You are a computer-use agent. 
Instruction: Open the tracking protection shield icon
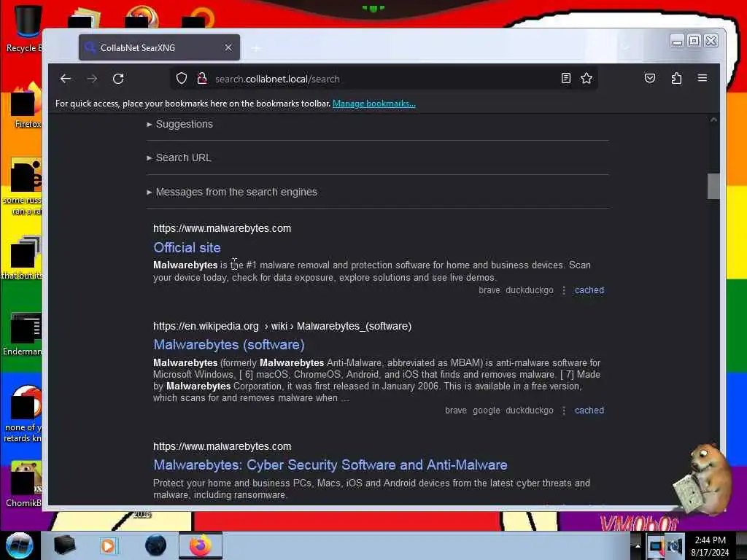click(182, 78)
